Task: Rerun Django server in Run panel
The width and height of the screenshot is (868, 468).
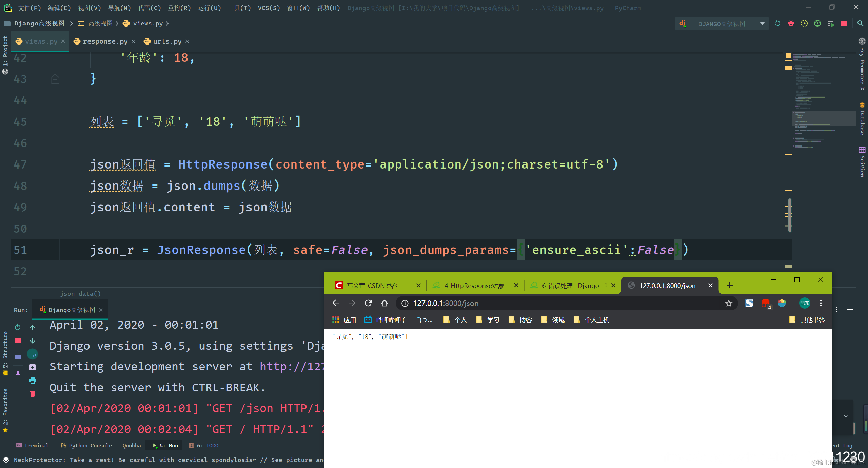Action: click(18, 327)
